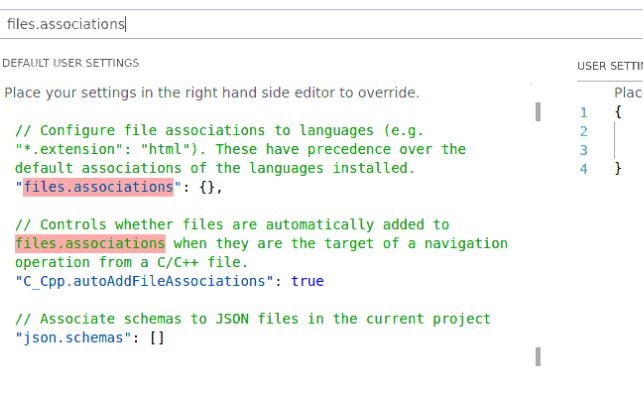Click the files.associations search settings field
The image size is (643, 395).
(322, 24)
